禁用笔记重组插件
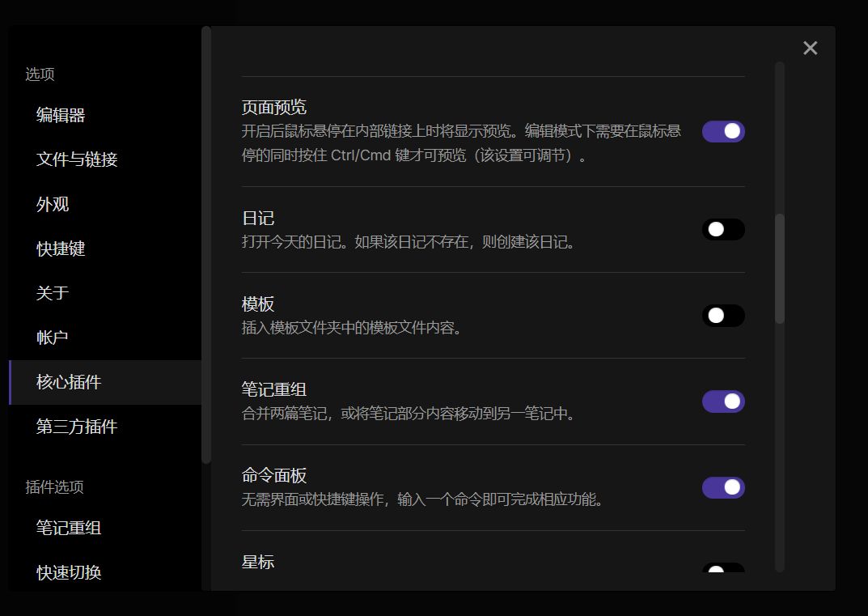868x616 pixels. [722, 401]
